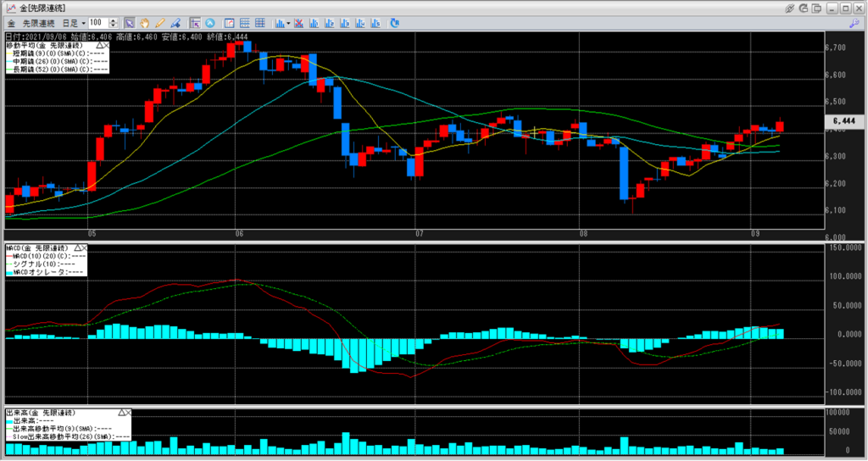The height and width of the screenshot is (461, 868).
Task: Activate the hand pan tool
Action: pos(144,23)
